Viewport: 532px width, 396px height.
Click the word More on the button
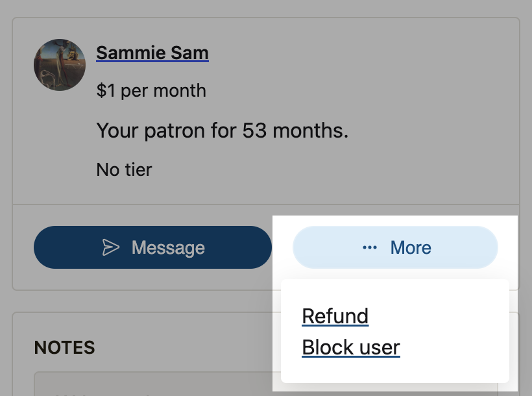pos(411,247)
